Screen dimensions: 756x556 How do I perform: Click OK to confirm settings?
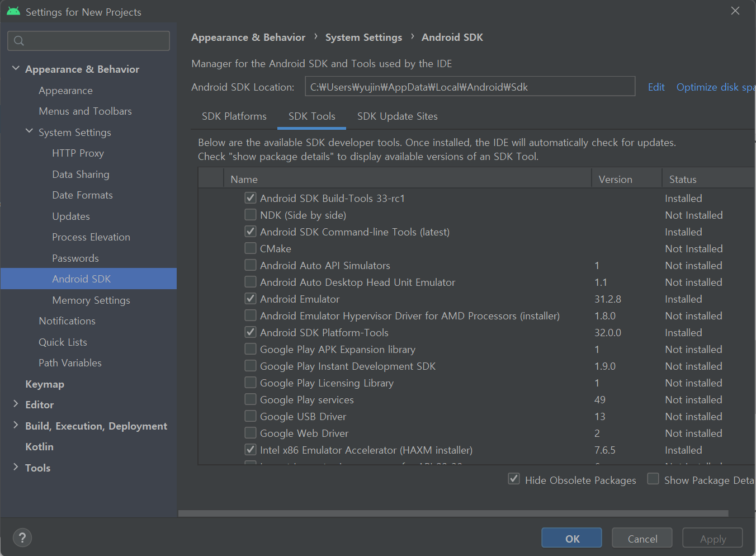point(571,538)
